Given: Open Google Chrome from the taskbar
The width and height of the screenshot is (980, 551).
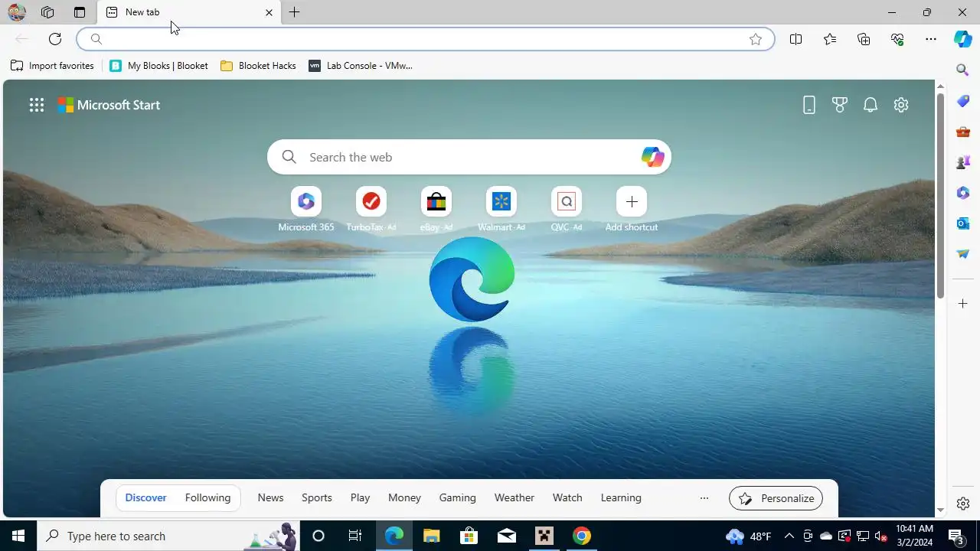Looking at the screenshot, I should 582,536.
